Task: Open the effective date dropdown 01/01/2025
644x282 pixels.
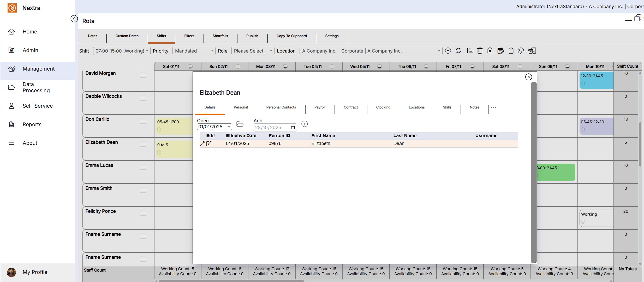Action: pyautogui.click(x=214, y=127)
